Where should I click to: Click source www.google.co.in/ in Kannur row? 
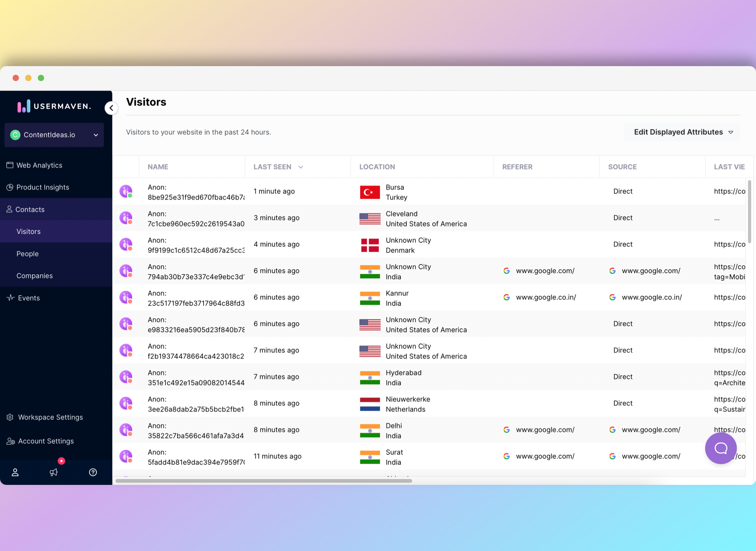point(652,297)
